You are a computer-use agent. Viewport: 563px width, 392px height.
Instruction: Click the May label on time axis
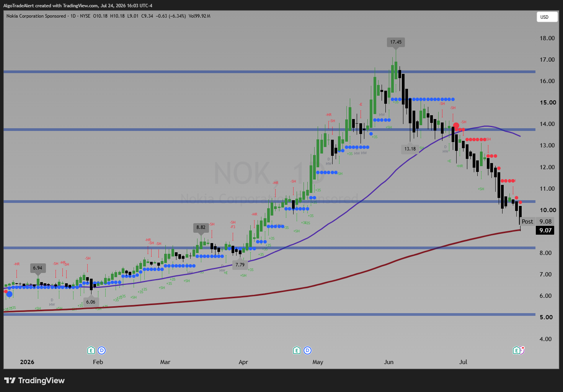tap(318, 362)
